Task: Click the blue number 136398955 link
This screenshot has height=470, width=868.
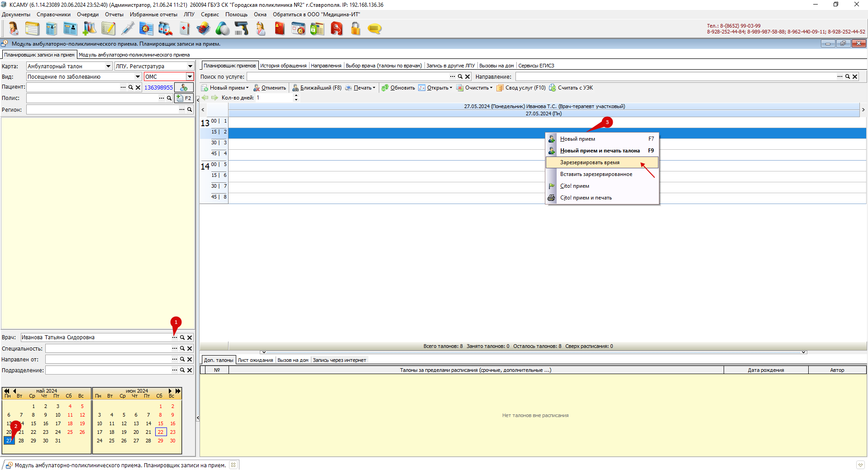Action: pyautogui.click(x=158, y=87)
